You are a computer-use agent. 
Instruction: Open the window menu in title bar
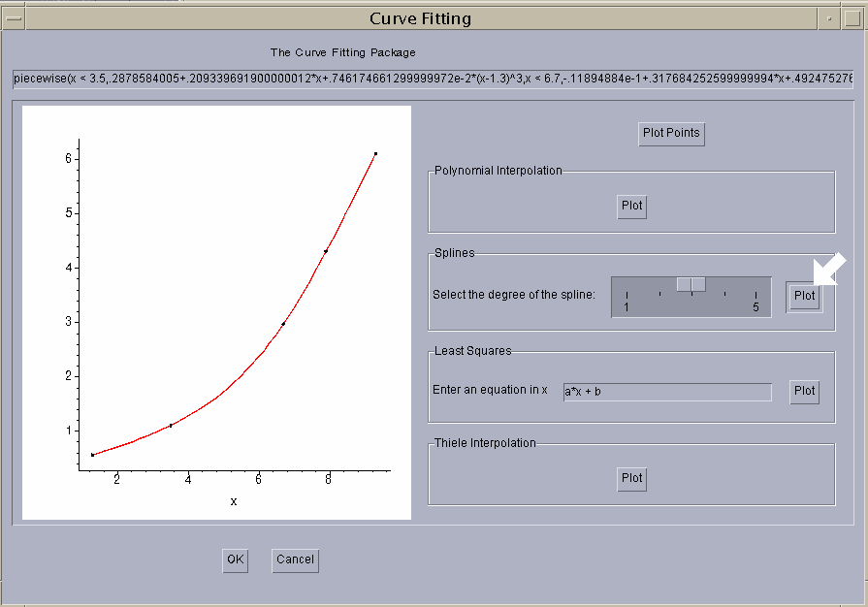[x=14, y=18]
